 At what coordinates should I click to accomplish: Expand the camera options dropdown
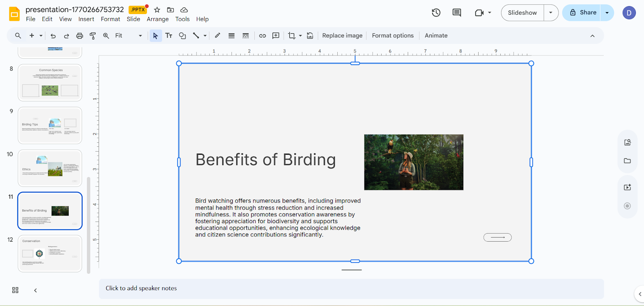(489, 13)
